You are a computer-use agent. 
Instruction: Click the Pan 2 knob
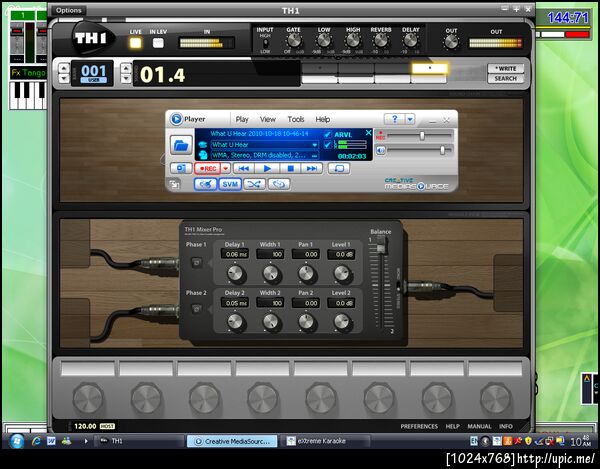[x=306, y=322]
